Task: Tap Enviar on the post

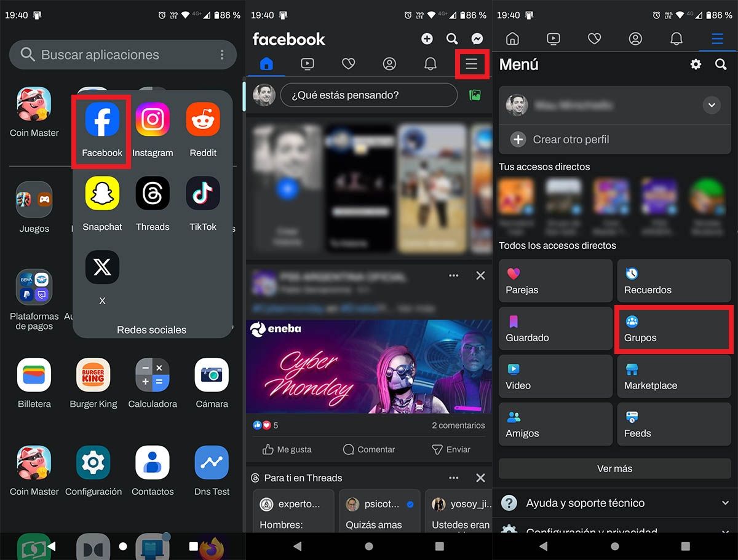Action: 451,449
